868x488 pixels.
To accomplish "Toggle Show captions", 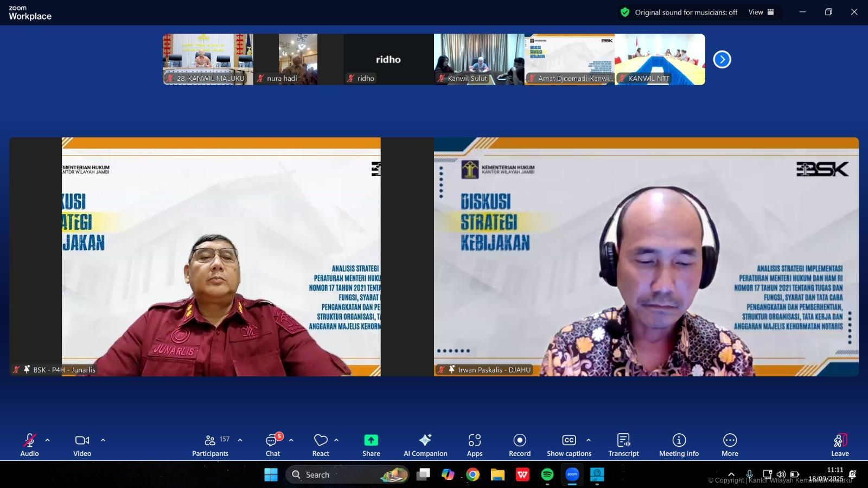I will (569, 445).
